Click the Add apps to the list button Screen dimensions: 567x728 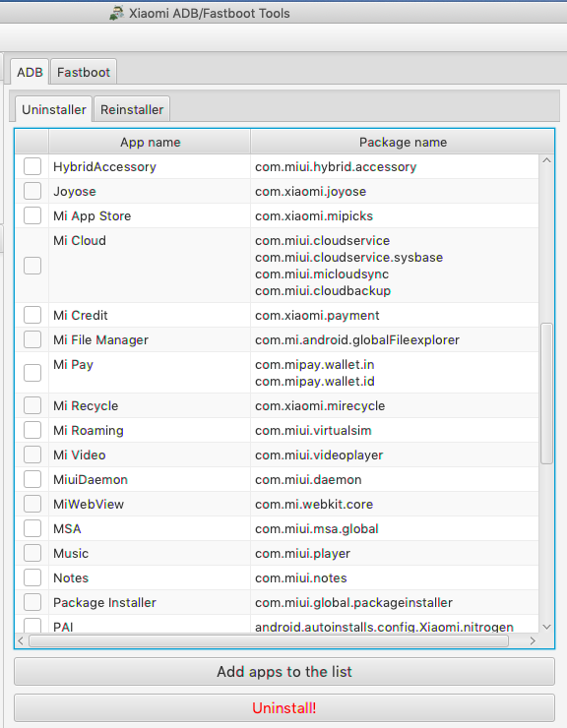pyautogui.click(x=284, y=671)
